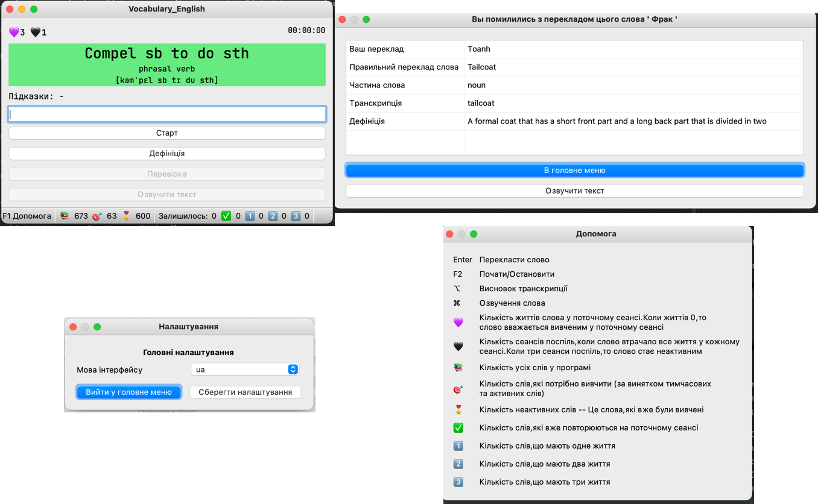Click number 3 icon in the Допомога list
This screenshot has width=818, height=504.
pos(458,482)
